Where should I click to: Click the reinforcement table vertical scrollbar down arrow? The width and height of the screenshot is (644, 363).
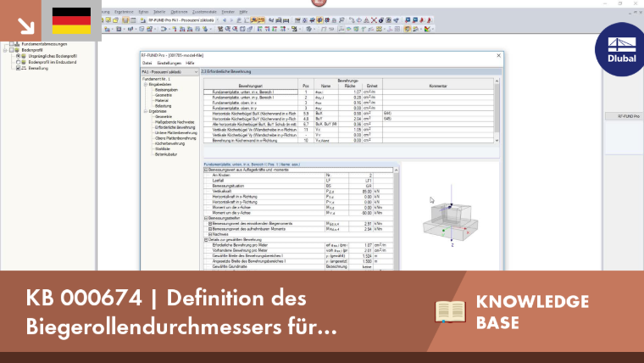tap(497, 140)
